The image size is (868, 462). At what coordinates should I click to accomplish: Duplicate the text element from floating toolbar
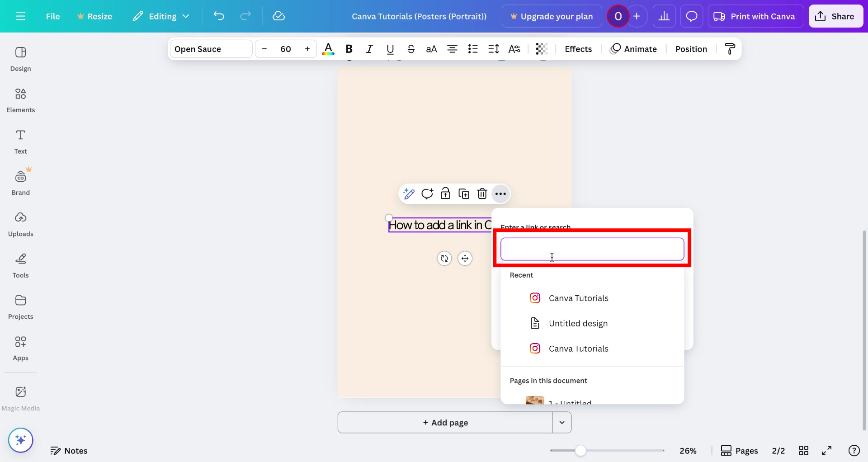(464, 193)
